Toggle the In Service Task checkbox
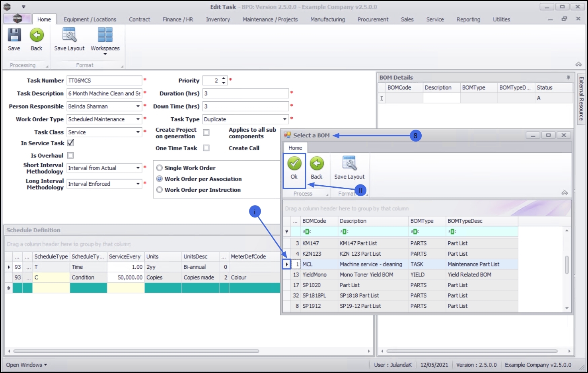588x373 pixels. click(70, 143)
